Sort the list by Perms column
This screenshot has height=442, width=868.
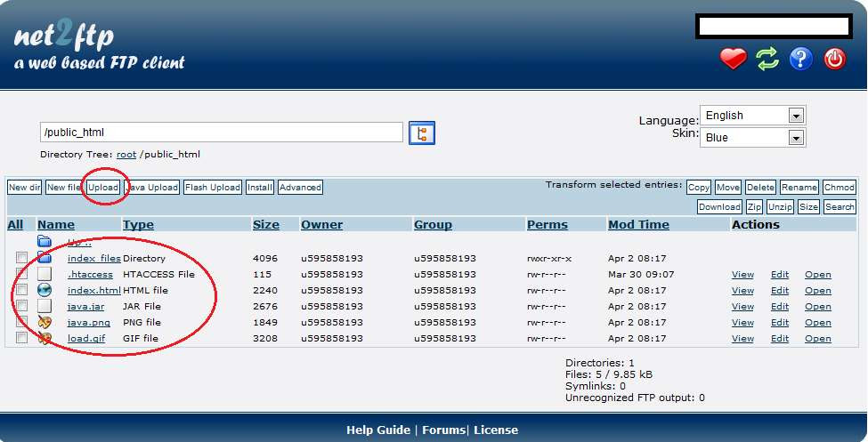pos(548,225)
